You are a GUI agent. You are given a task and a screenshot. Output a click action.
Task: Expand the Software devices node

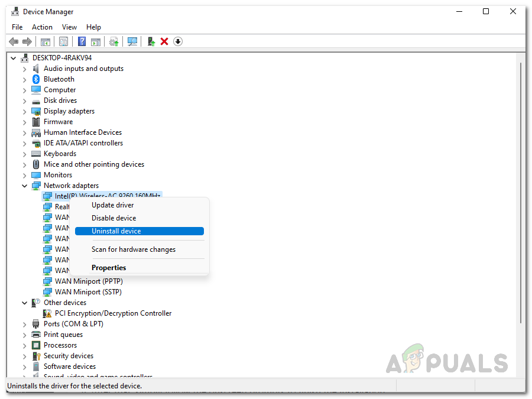[x=24, y=366]
